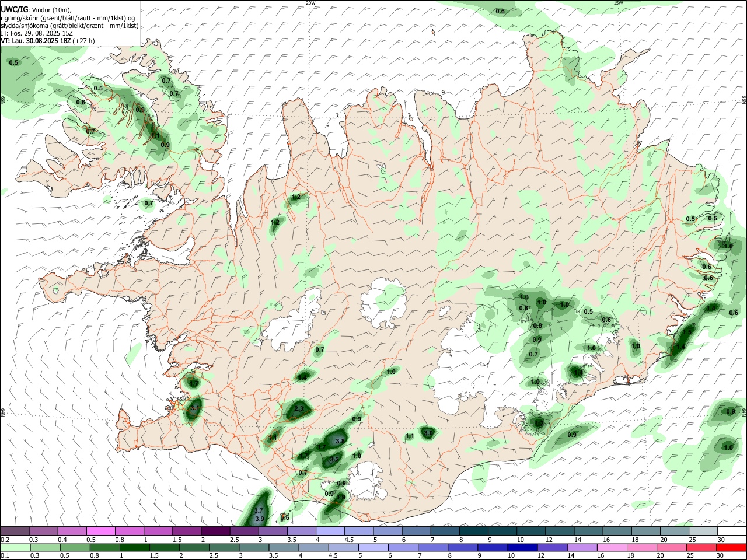Click the UWC/IG title in the header box

[14, 9]
